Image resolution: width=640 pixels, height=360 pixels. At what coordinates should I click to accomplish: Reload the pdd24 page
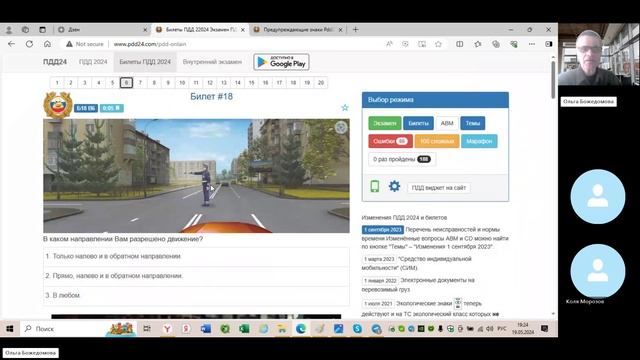click(29, 44)
